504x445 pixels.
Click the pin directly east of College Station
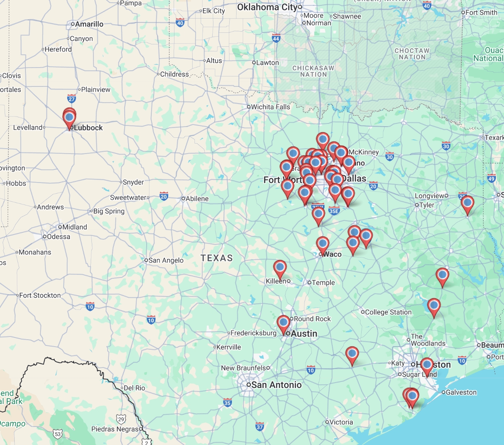click(434, 308)
